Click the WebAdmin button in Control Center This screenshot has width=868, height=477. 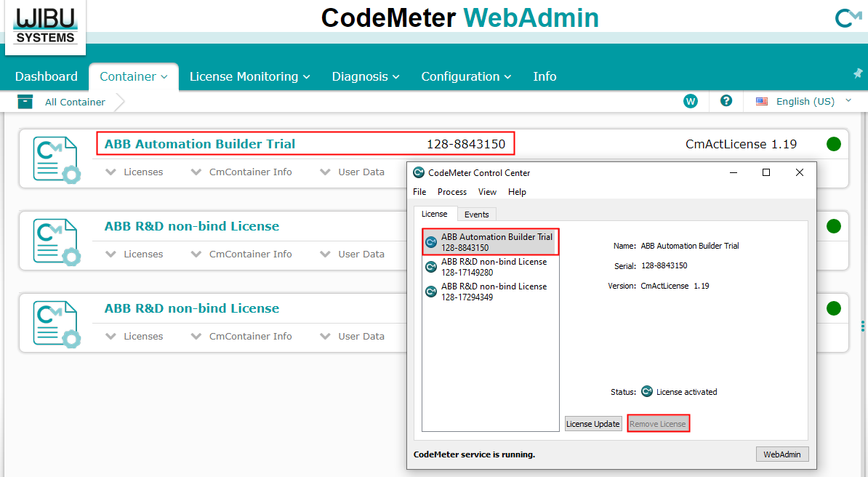(782, 454)
